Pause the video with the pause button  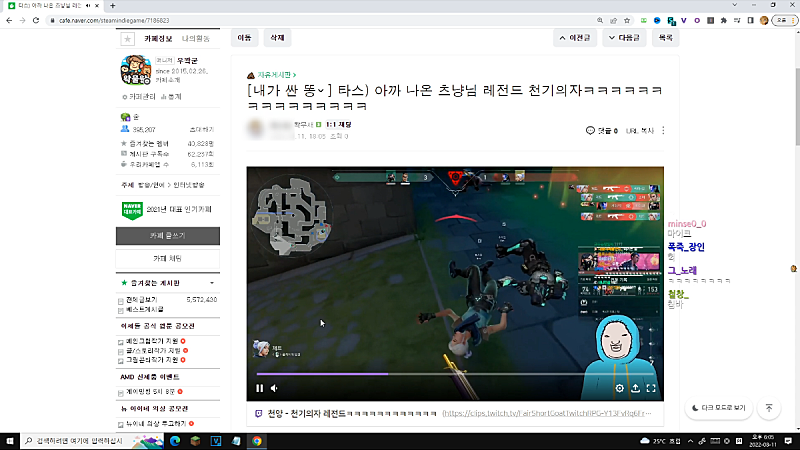click(260, 388)
